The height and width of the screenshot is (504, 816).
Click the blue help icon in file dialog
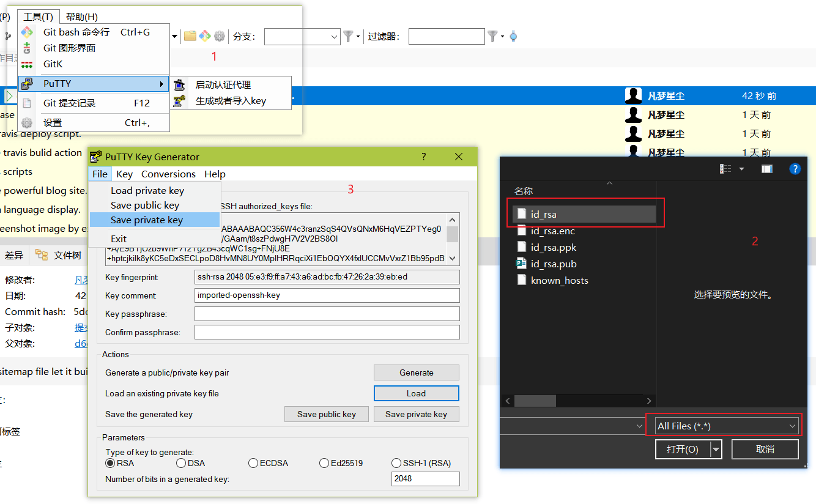(795, 169)
